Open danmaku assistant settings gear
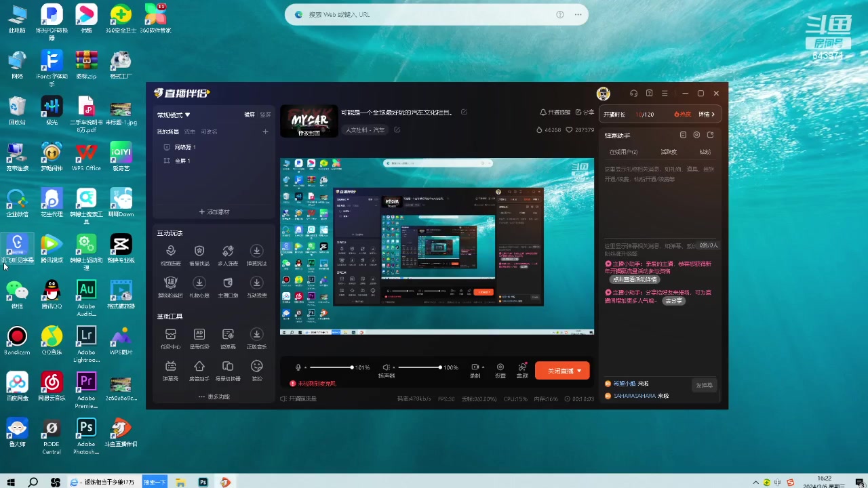The image size is (868, 488). pyautogui.click(x=696, y=135)
